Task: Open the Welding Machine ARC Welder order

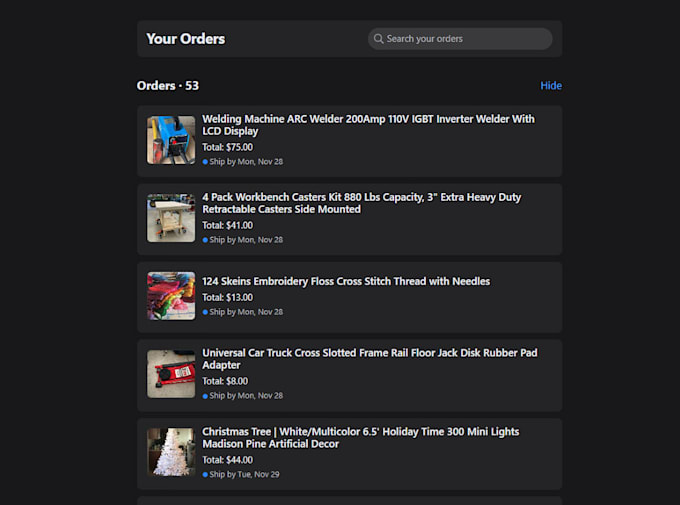Action: (368, 125)
